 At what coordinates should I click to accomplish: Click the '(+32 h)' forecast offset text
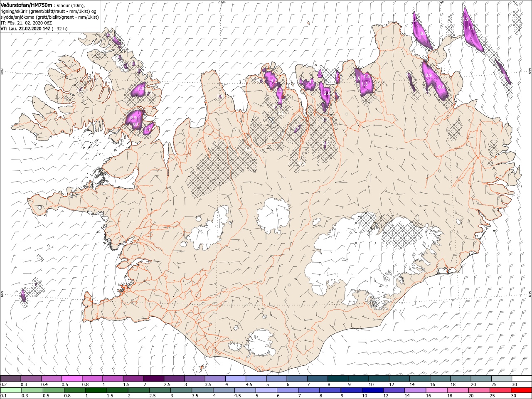click(59, 29)
